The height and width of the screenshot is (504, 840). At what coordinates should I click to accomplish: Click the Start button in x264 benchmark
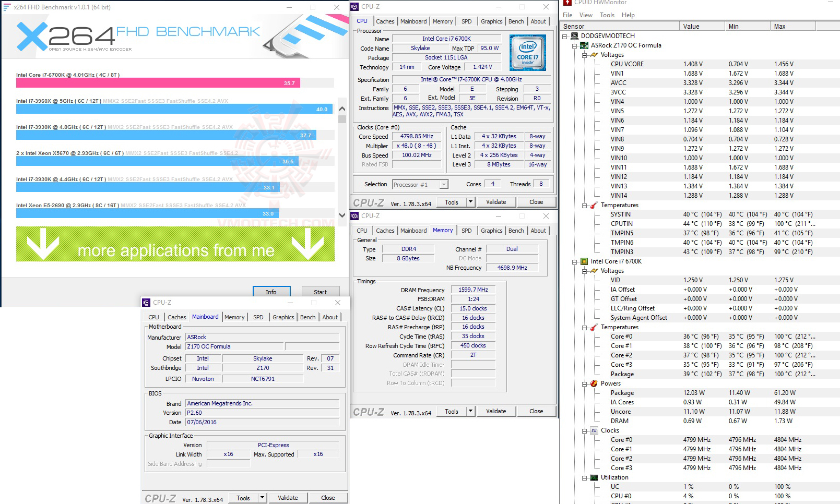pyautogui.click(x=320, y=292)
